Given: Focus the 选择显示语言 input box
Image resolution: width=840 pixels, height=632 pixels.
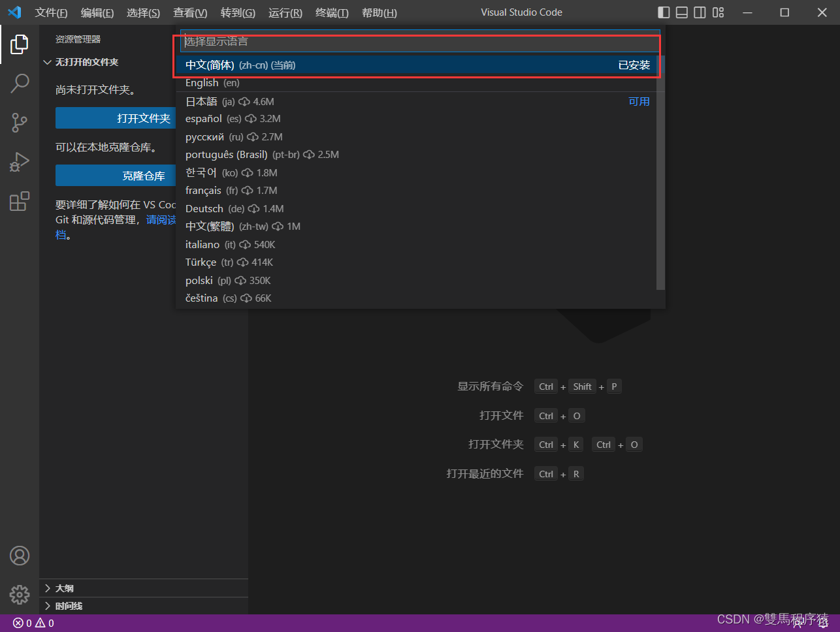Looking at the screenshot, I should (x=420, y=41).
